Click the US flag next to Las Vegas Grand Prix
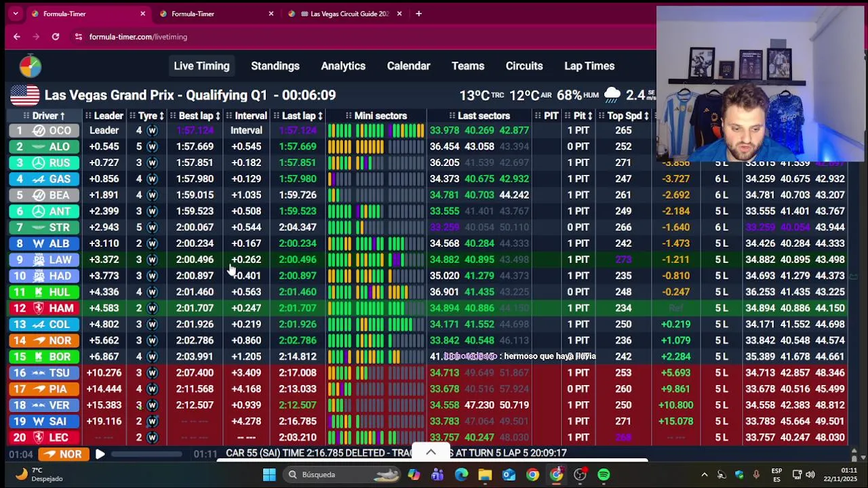The width and height of the screenshot is (868, 488). [x=24, y=95]
